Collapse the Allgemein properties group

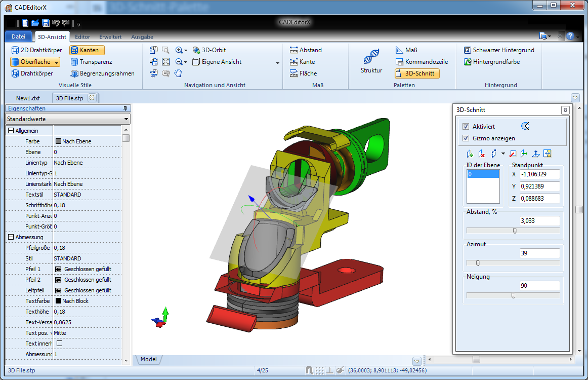pyautogui.click(x=10, y=131)
